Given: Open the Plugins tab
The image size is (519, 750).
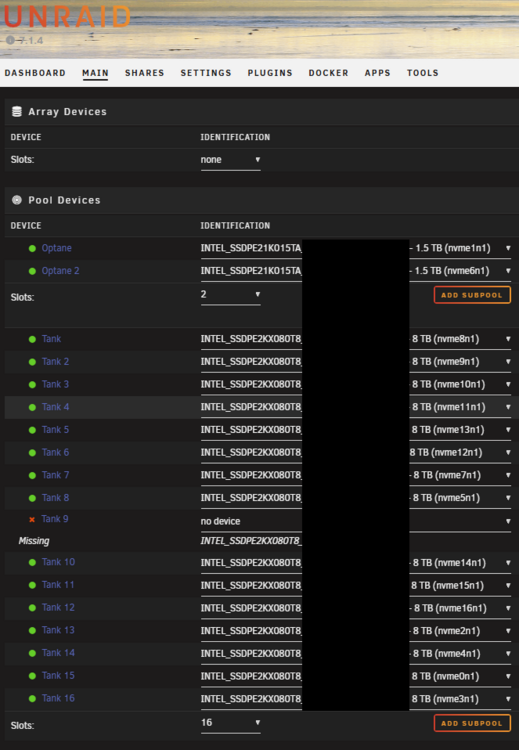Looking at the screenshot, I should point(270,73).
